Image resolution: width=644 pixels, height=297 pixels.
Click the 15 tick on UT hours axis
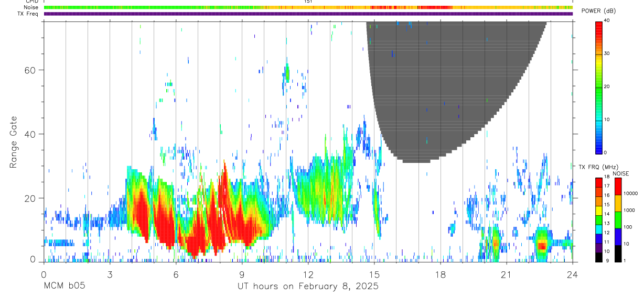[x=374, y=274]
